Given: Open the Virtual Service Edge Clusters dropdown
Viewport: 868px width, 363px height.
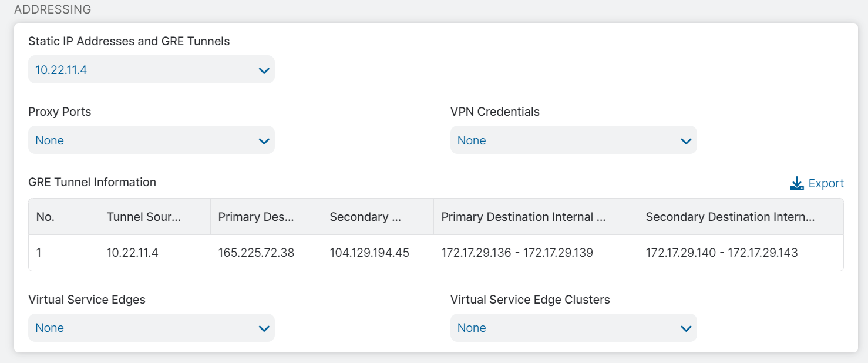Looking at the screenshot, I should coord(573,327).
